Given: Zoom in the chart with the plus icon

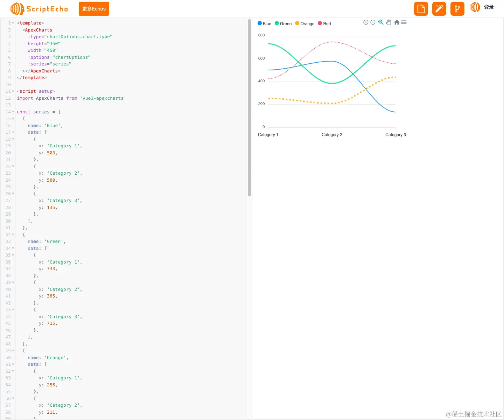Looking at the screenshot, I should point(366,22).
